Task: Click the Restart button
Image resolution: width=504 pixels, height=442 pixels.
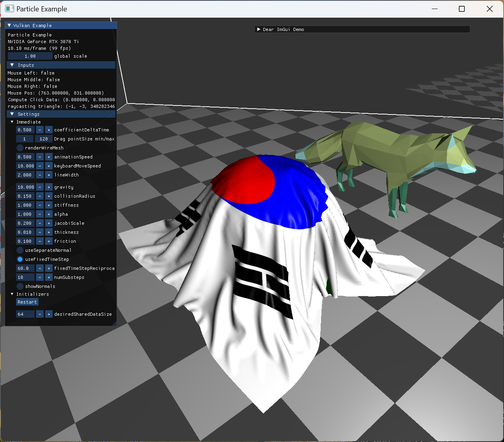Action: pos(27,302)
